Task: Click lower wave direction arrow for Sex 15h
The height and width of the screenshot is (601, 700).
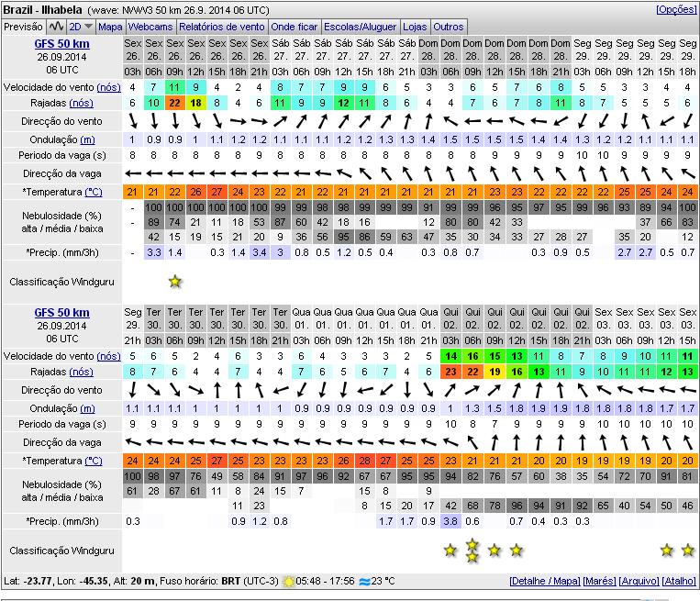Action: [x=688, y=442]
